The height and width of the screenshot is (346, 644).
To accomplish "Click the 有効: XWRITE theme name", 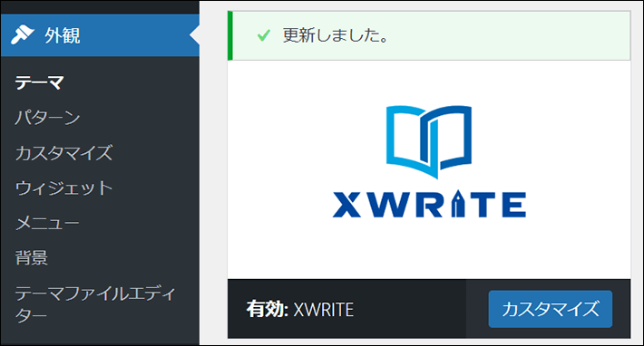I will 300,309.
